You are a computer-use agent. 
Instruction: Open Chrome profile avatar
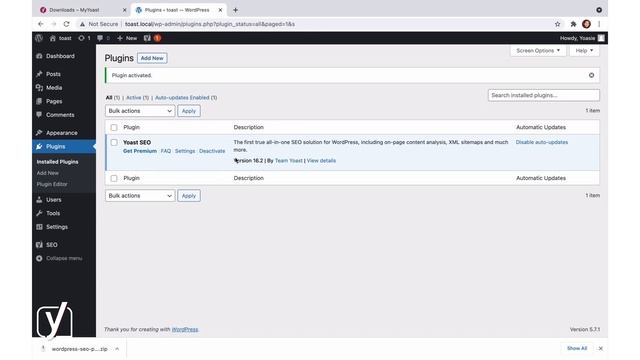click(x=587, y=24)
